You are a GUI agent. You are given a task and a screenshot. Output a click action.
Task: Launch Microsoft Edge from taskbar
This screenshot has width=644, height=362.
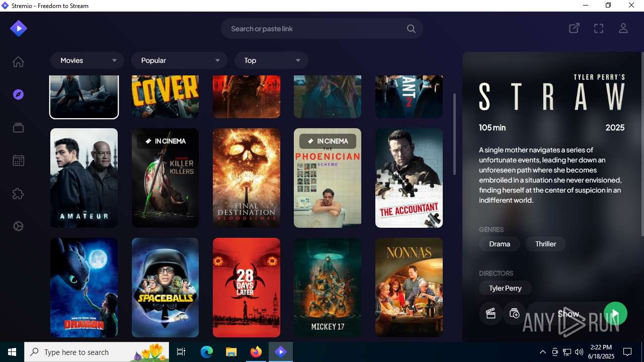point(207,352)
